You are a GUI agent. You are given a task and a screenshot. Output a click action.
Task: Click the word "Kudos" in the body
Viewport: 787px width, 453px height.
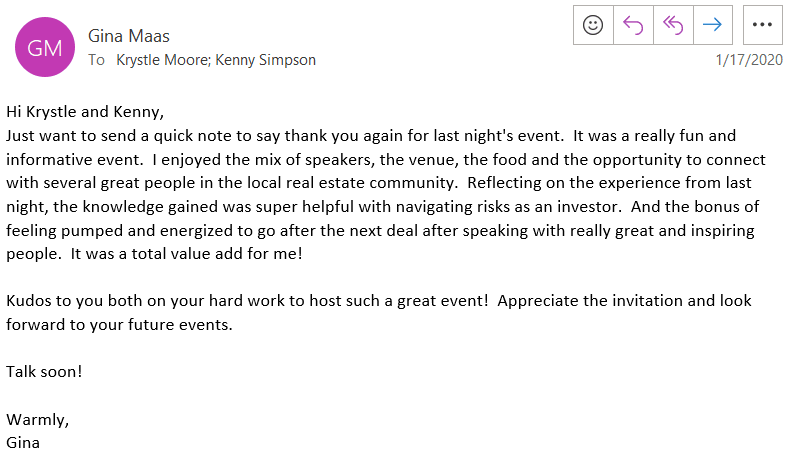pyautogui.click(x=28, y=300)
